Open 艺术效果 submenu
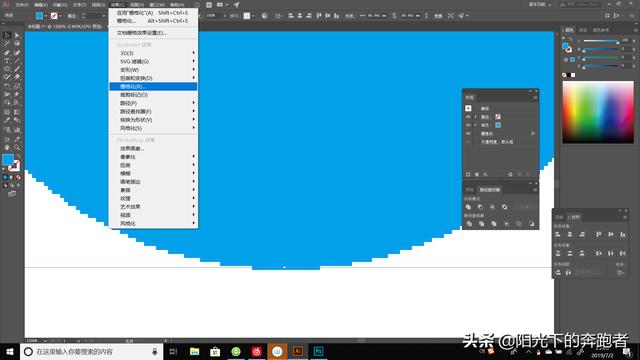The image size is (640, 360). pyautogui.click(x=153, y=207)
